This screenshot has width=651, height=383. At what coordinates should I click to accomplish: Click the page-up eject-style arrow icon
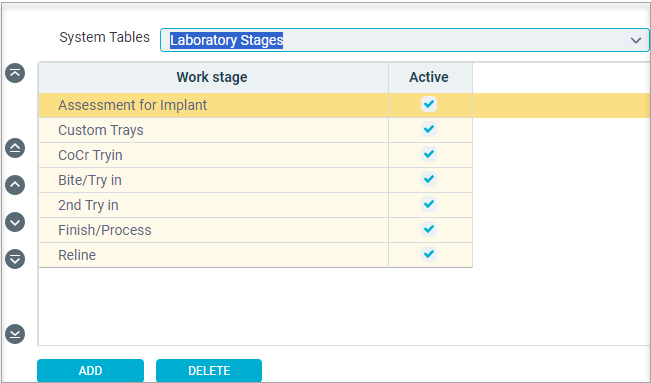tap(15, 148)
